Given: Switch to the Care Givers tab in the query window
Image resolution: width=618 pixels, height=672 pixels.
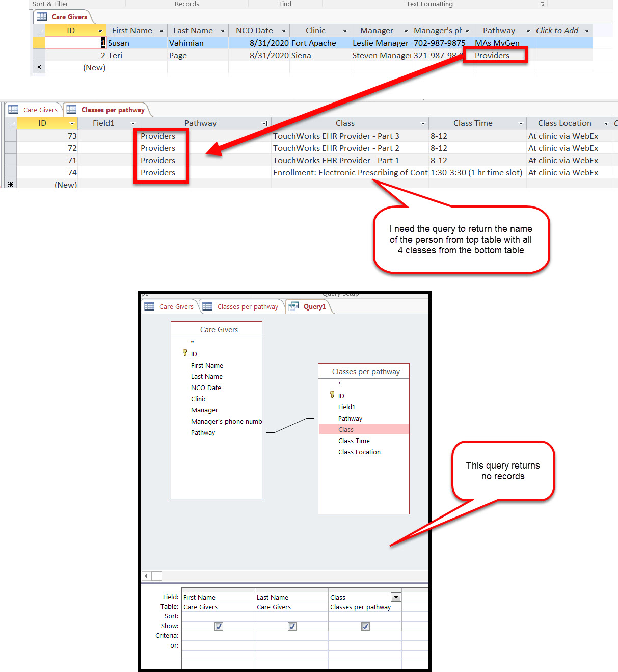Looking at the screenshot, I should coord(176,306).
